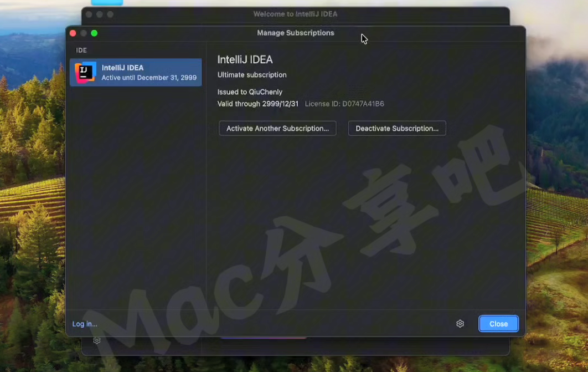Click the red close button of Manage Subscriptions
Viewport: 588px width, 372px height.
pos(73,33)
